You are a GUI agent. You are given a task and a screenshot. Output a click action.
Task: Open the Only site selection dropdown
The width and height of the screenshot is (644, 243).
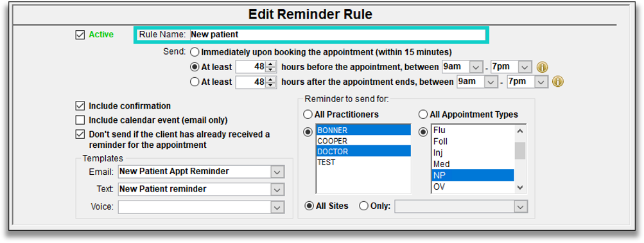pos(520,206)
